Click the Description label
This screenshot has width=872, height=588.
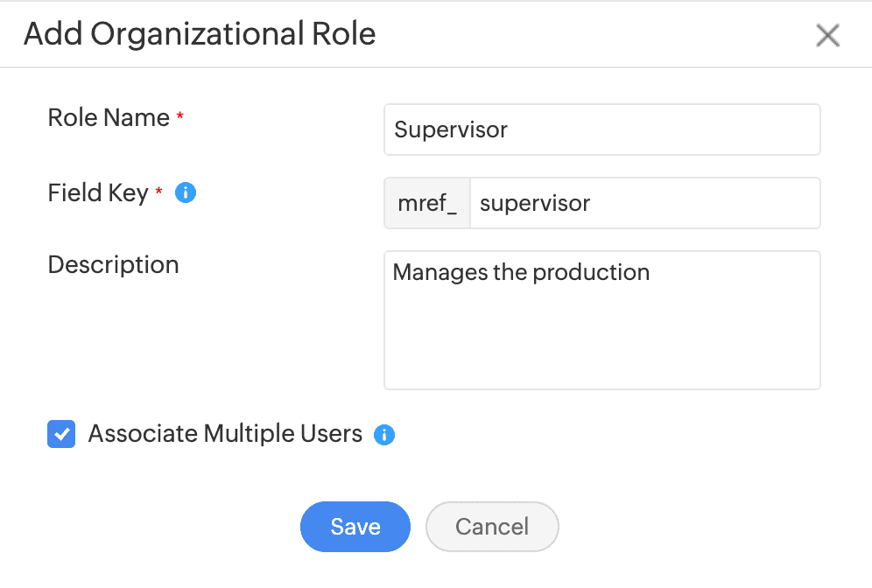113,264
